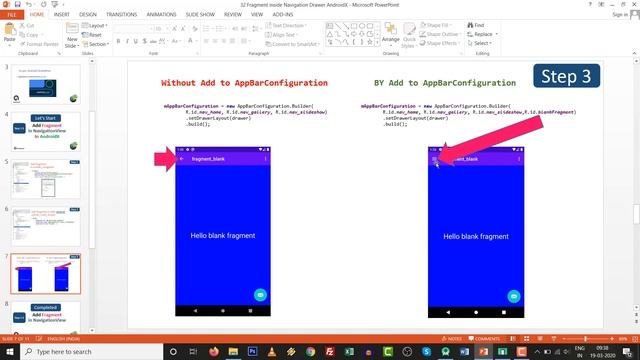The height and width of the screenshot is (360, 640).
Task: Click the Redo/Repeat icon in title bar
Action: tap(43, 4)
